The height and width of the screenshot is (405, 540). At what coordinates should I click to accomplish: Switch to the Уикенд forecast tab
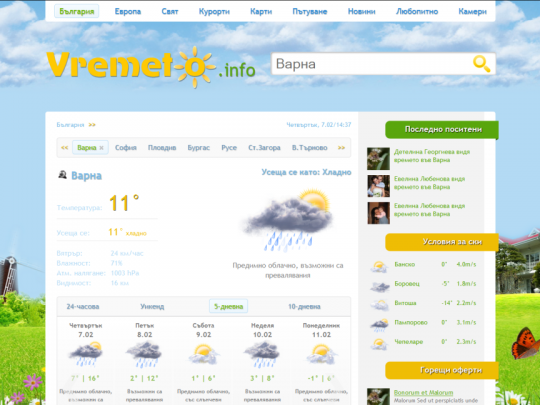pos(152,307)
